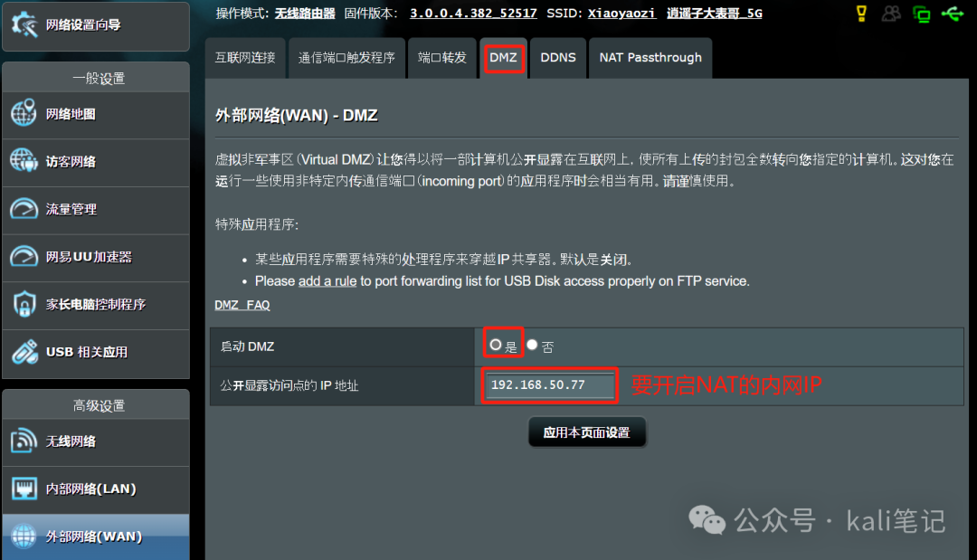The width and height of the screenshot is (977, 560).
Task: Click the yellow light bulb status icon
Action: pos(862,13)
